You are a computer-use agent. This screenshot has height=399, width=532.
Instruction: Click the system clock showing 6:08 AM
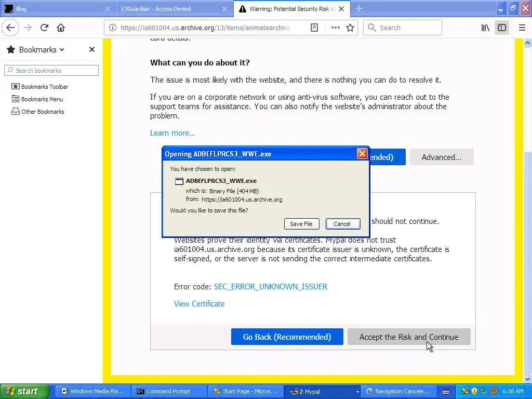click(x=513, y=391)
